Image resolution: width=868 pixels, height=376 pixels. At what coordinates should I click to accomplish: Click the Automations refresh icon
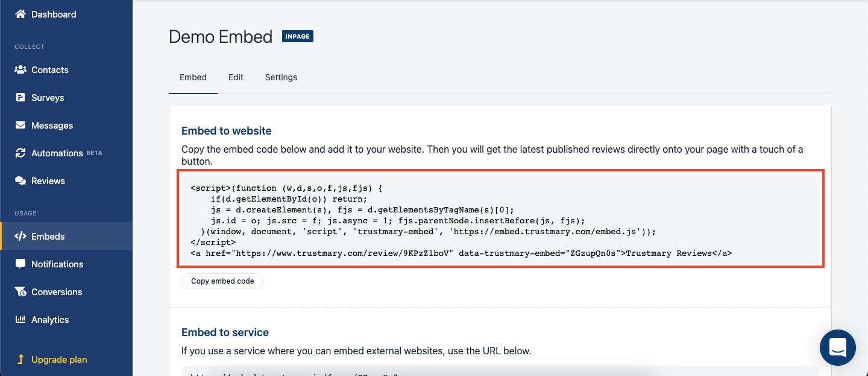tap(20, 153)
